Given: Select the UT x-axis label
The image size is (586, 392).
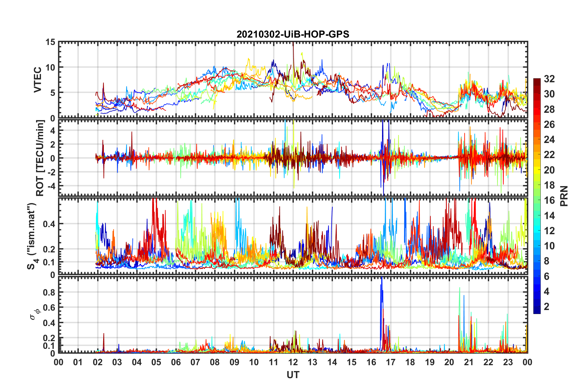Looking at the screenshot, I should tap(293, 375).
